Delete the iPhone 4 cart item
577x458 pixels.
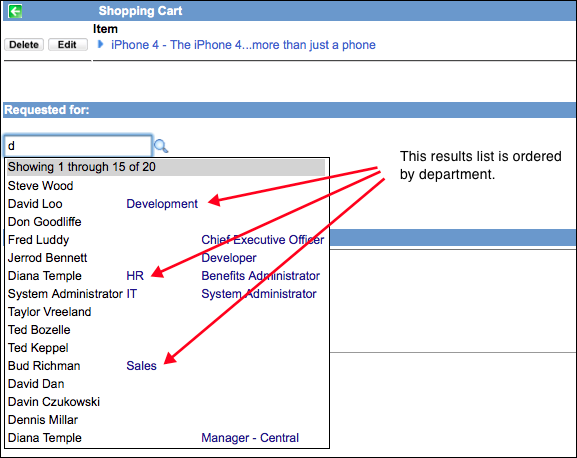[24, 45]
